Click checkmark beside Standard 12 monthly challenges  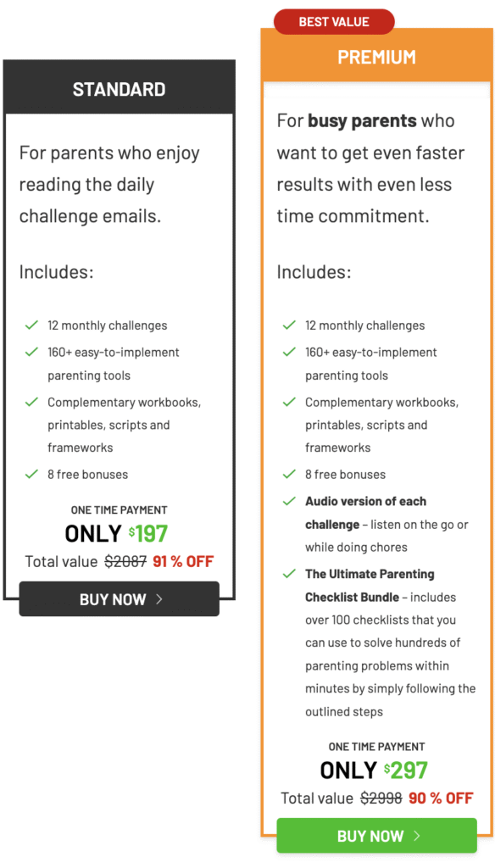tap(31, 325)
